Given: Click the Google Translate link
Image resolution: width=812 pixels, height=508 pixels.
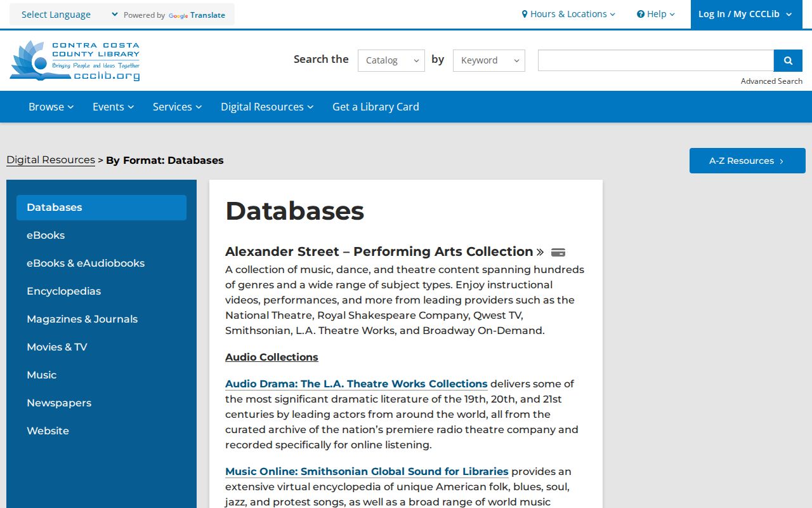Looking at the screenshot, I should (197, 15).
